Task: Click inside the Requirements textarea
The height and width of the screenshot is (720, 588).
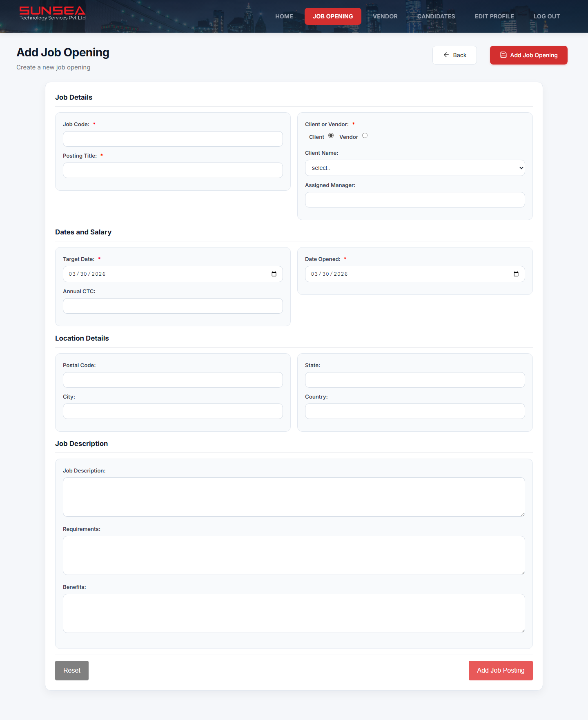Action: (294, 555)
